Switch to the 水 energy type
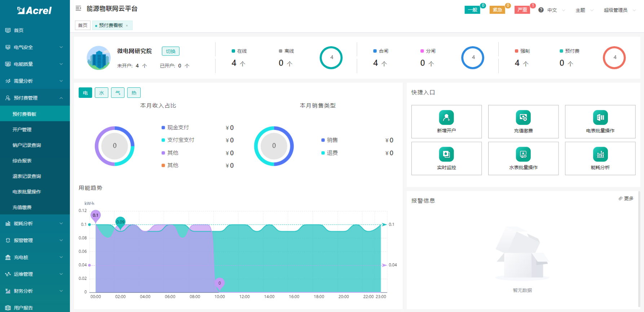Image resolution: width=644 pixels, height=312 pixels. click(102, 93)
